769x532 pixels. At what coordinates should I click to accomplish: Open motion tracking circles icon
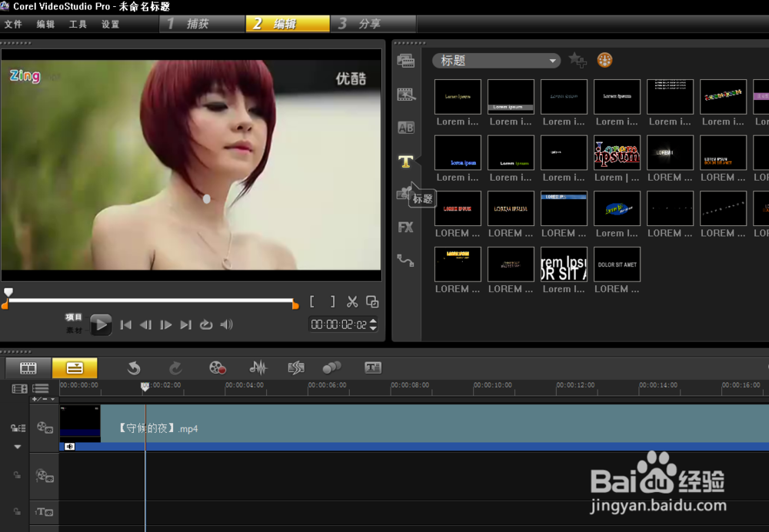pyautogui.click(x=331, y=367)
